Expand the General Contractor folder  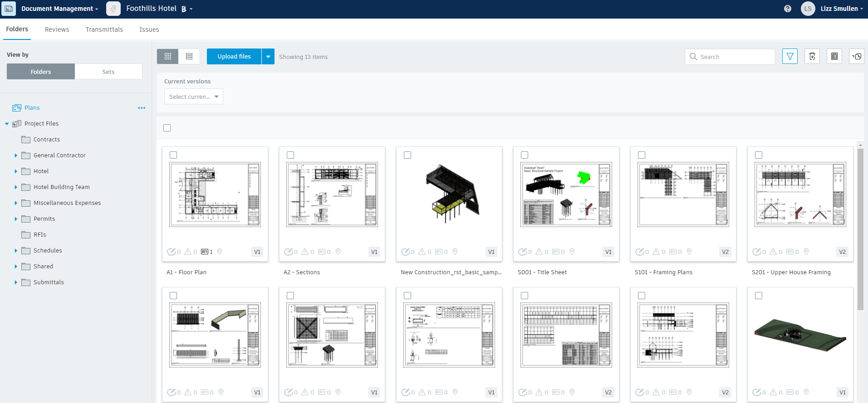coord(16,155)
